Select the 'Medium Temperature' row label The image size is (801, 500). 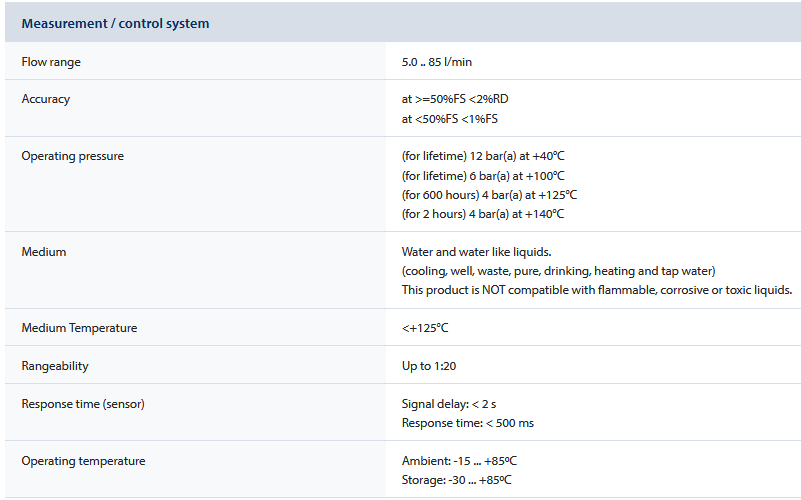point(79,328)
